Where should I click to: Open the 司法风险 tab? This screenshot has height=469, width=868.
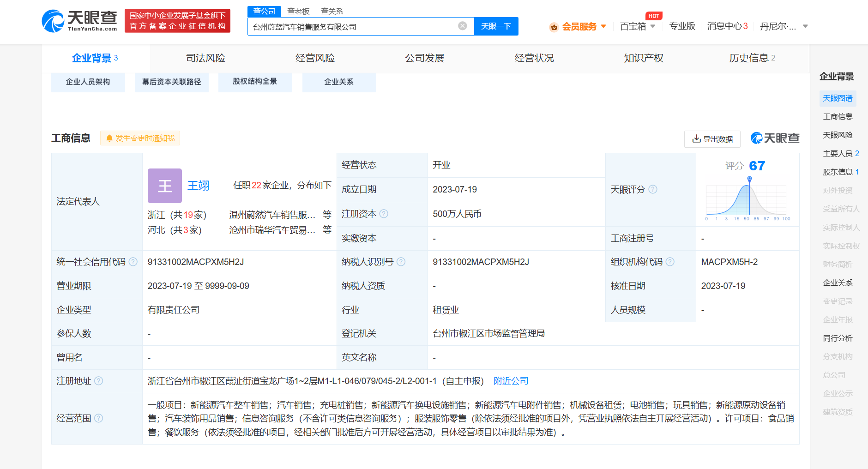pyautogui.click(x=205, y=58)
